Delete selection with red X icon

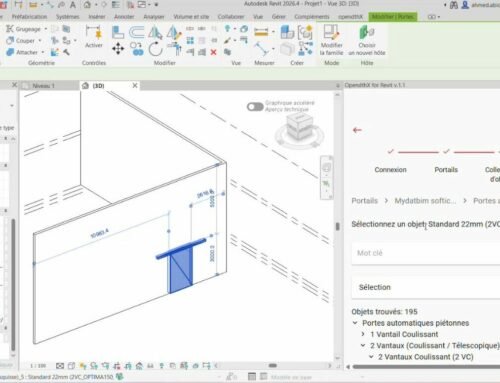[213, 52]
